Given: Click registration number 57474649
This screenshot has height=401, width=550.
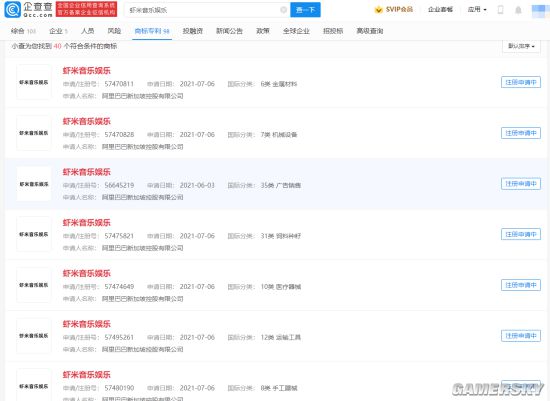Looking at the screenshot, I should click(119, 287).
